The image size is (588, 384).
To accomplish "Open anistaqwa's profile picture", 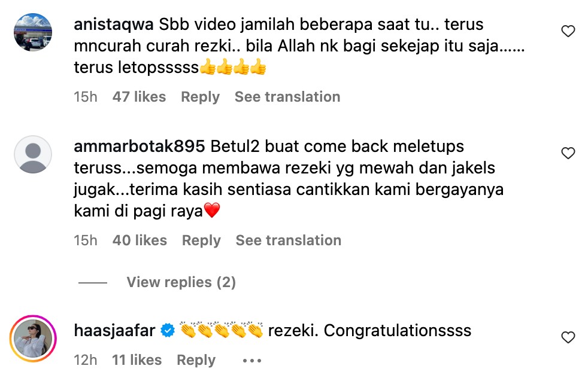I will 33,32.
